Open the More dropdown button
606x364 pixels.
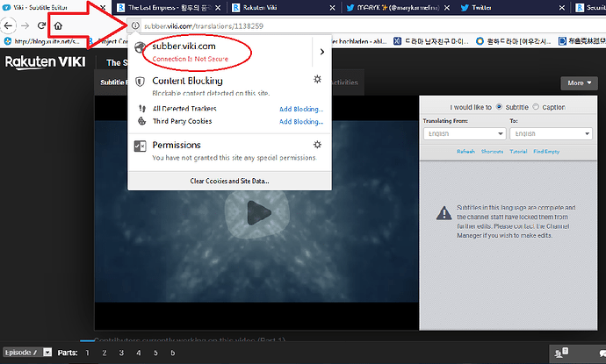coord(579,83)
